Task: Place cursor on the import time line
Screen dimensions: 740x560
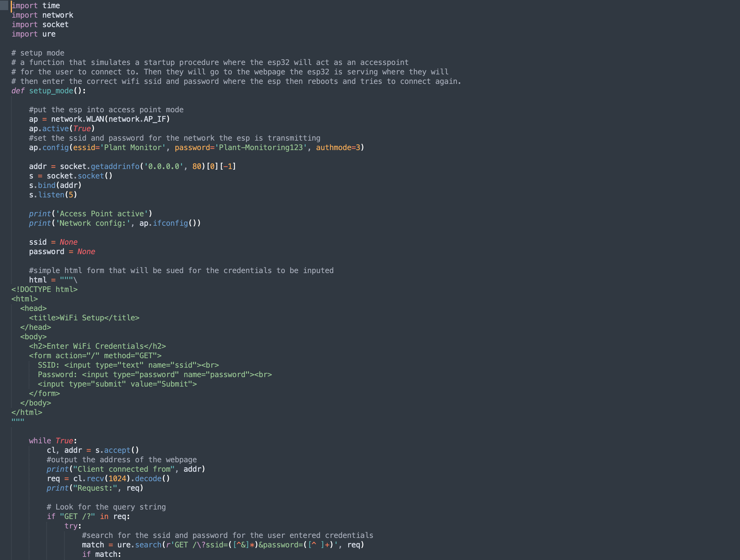Action: coord(35,5)
